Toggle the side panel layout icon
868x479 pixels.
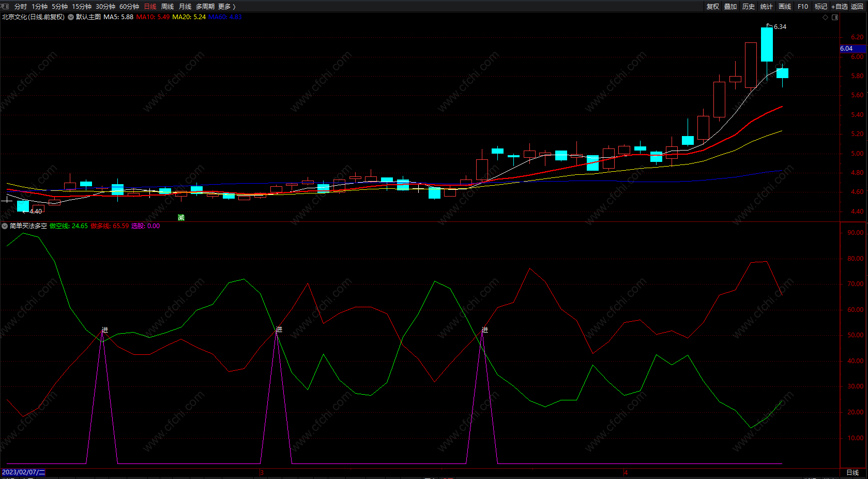click(x=835, y=17)
